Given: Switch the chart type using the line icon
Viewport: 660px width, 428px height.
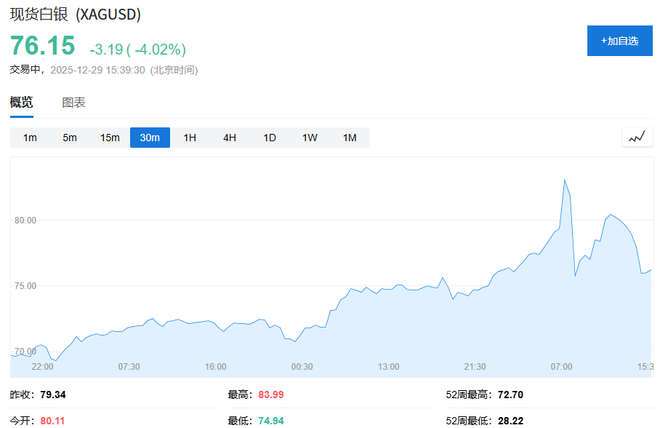Looking at the screenshot, I should click(636, 138).
